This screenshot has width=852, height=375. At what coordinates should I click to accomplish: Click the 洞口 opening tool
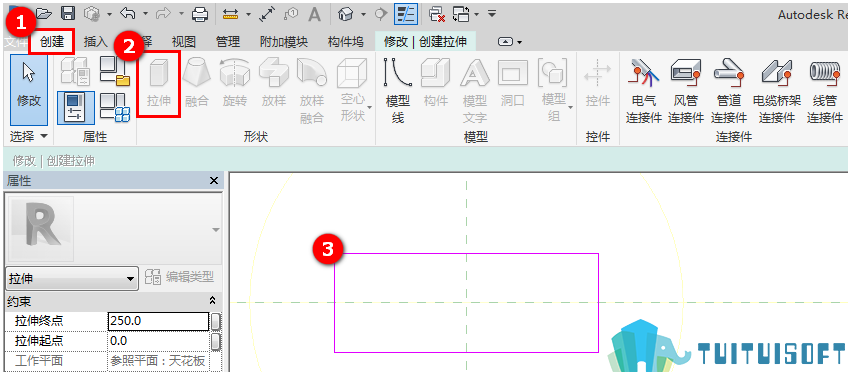coord(512,84)
